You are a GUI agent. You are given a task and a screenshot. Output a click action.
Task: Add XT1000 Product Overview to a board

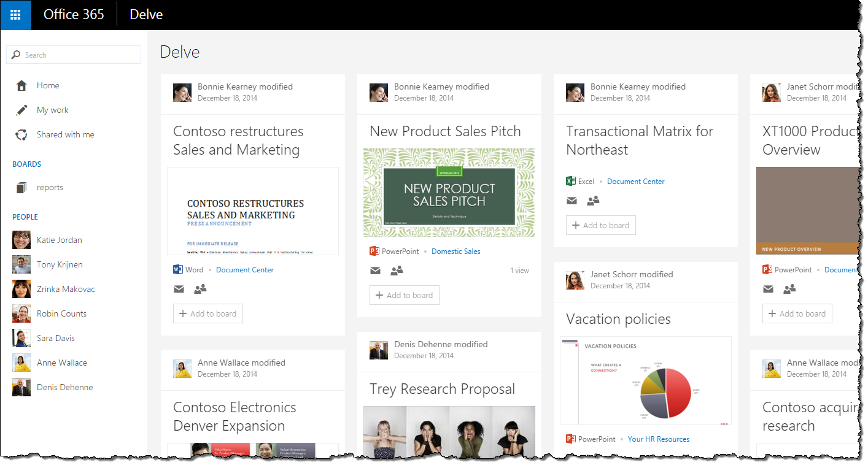797,313
